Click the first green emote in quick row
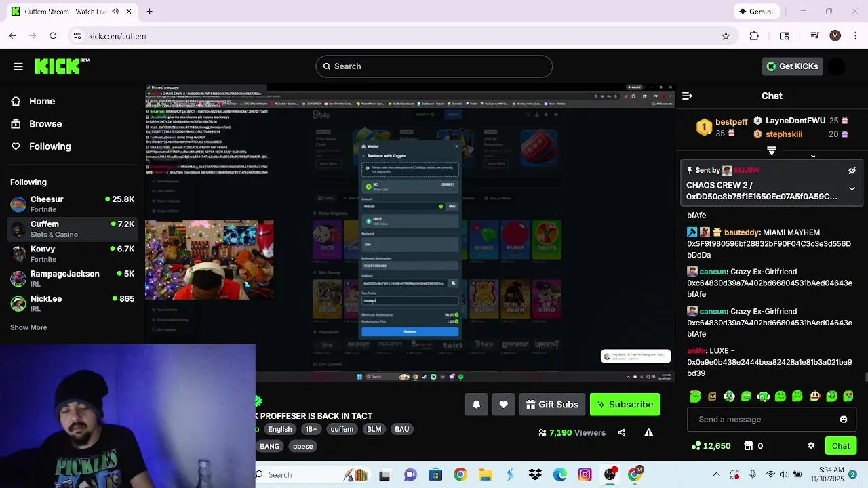This screenshot has height=488, width=868. (x=695, y=396)
